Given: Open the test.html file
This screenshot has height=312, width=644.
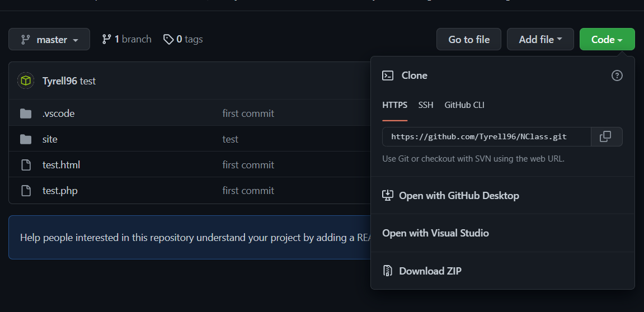Looking at the screenshot, I should coord(61,165).
